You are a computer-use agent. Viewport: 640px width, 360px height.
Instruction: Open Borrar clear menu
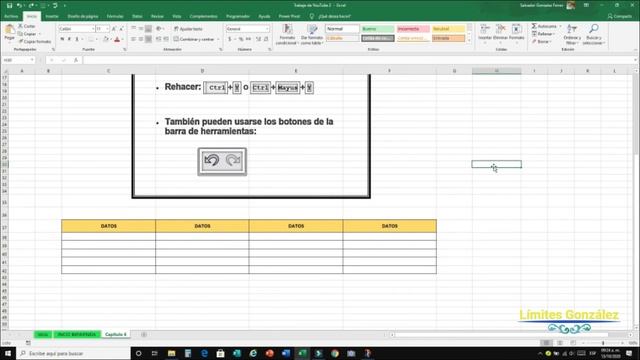tap(541, 42)
